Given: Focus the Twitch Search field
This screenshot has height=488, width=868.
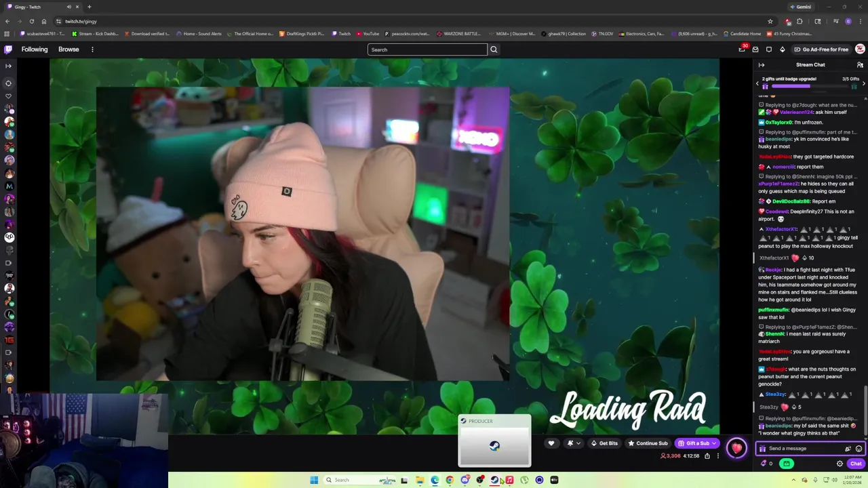Looking at the screenshot, I should click(427, 49).
